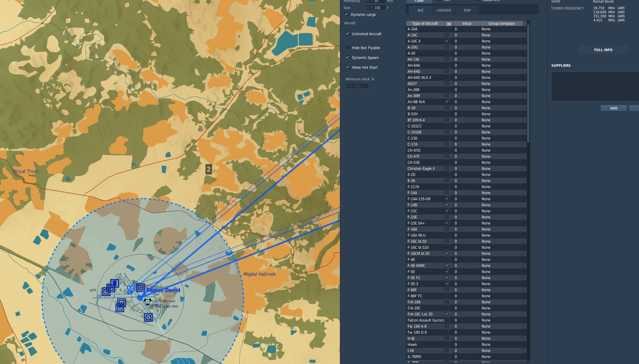Uncheck unlimited box for A-10C II

pos(447,41)
